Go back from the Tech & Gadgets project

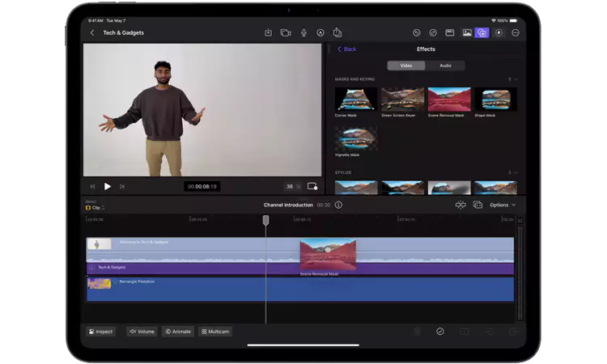(92, 33)
